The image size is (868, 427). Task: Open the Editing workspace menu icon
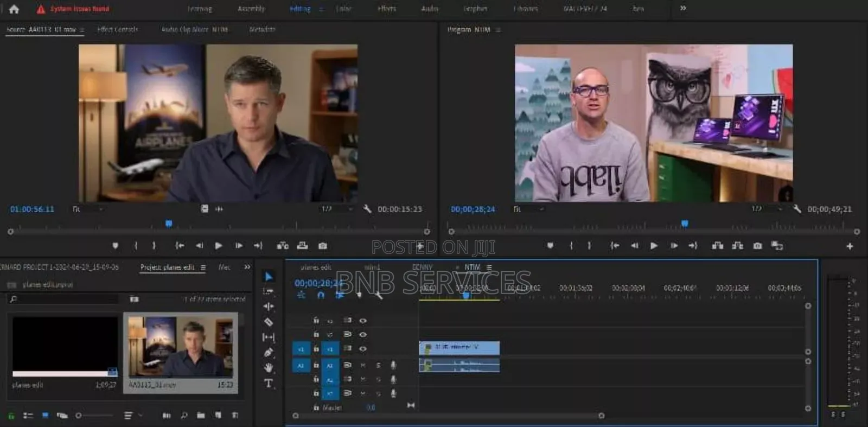coord(321,9)
